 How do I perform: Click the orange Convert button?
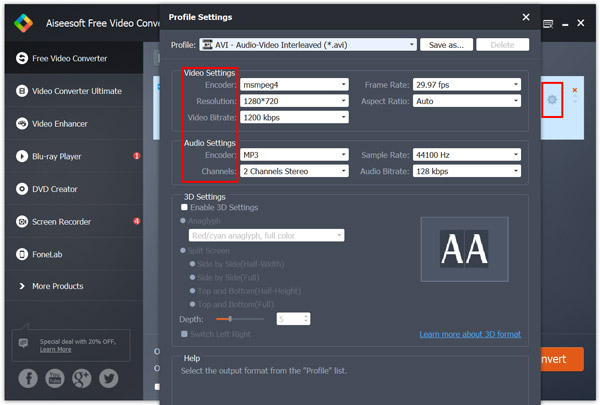(562, 359)
